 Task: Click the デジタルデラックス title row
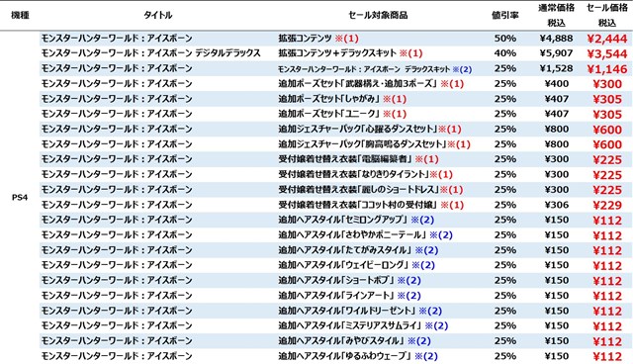[151, 53]
